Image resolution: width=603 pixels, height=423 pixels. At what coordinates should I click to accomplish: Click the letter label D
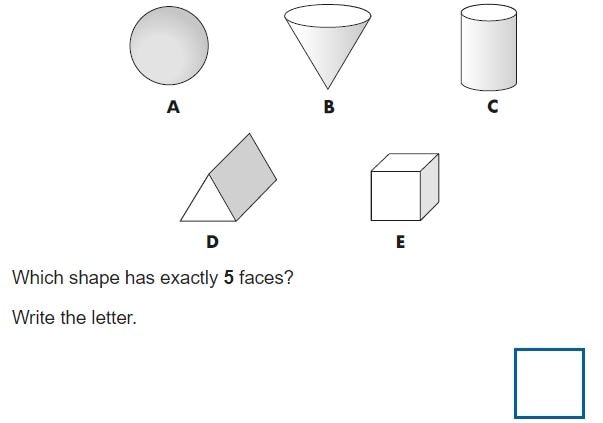(212, 241)
